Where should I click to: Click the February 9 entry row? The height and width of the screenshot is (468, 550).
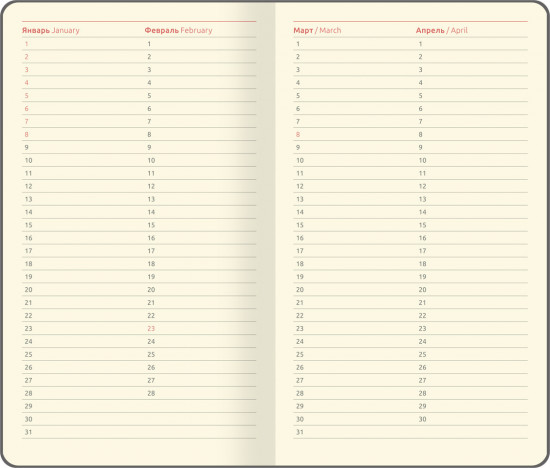200,147
